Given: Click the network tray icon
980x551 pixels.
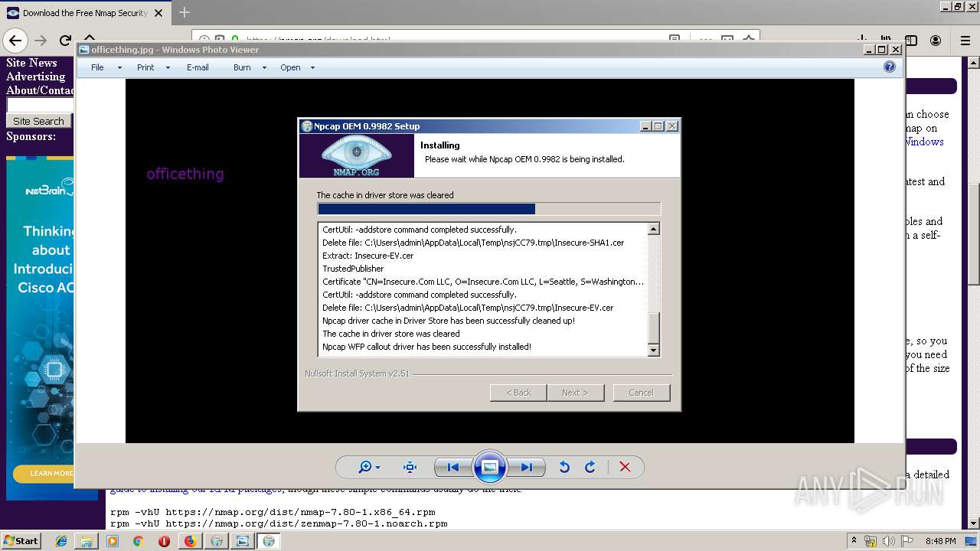Looking at the screenshot, I should coord(871,541).
